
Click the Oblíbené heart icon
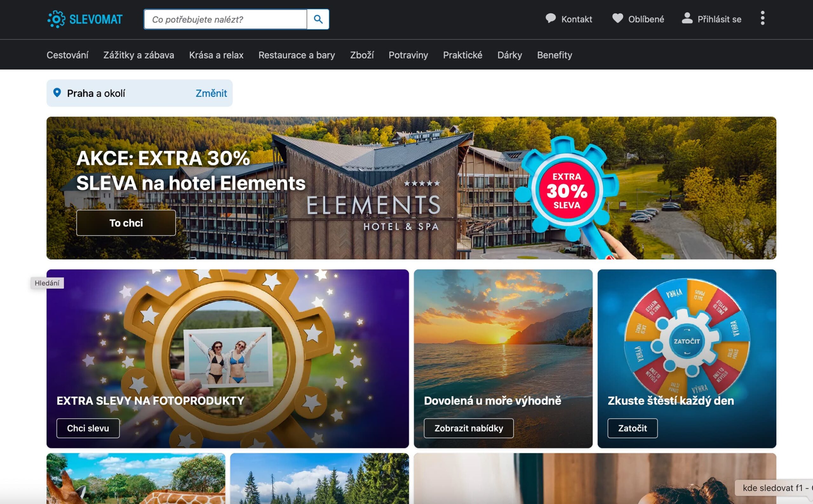tap(617, 18)
